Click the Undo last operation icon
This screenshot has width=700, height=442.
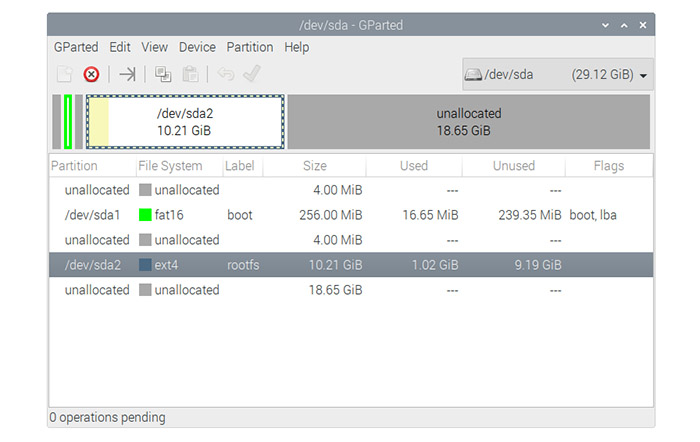[226, 74]
